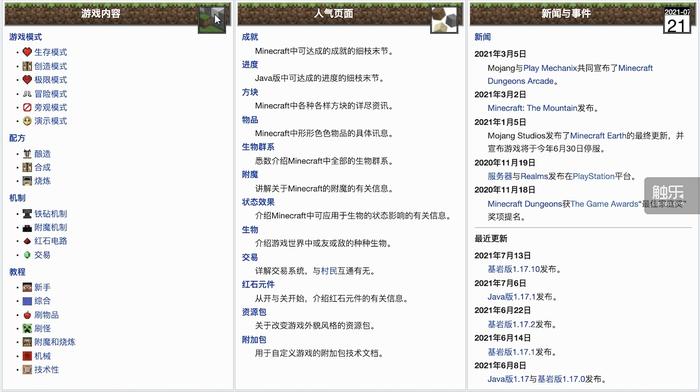
Task: Click the icon beside 冒险模式
Action: 27,94
